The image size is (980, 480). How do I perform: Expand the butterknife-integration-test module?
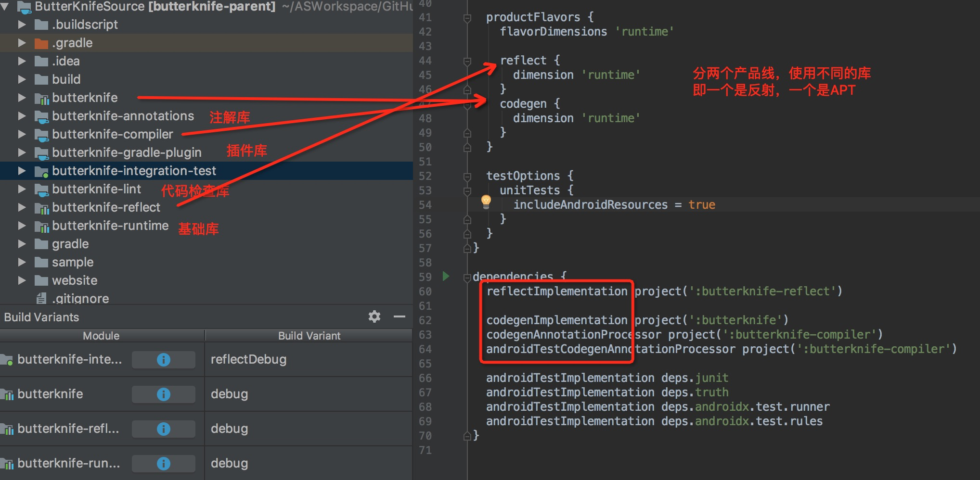22,171
